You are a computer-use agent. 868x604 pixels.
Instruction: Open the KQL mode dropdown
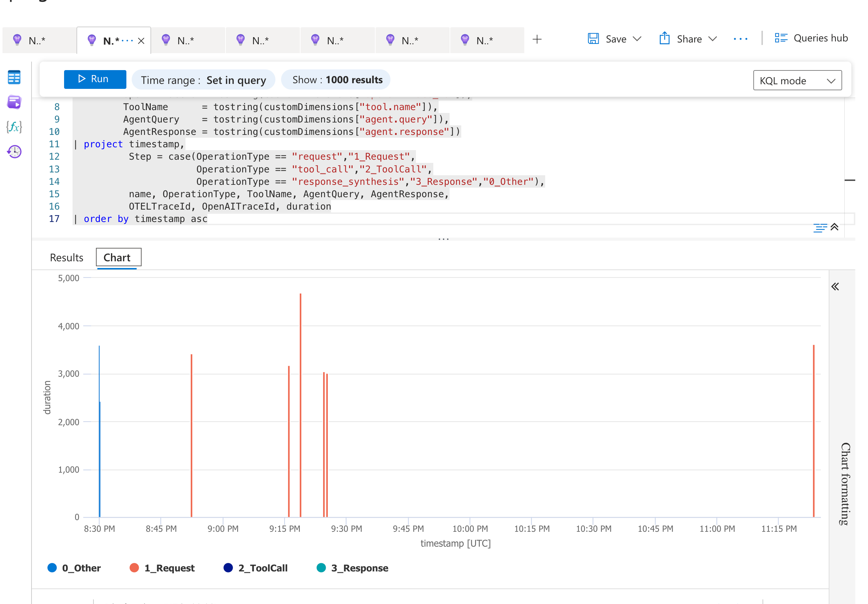click(x=797, y=80)
